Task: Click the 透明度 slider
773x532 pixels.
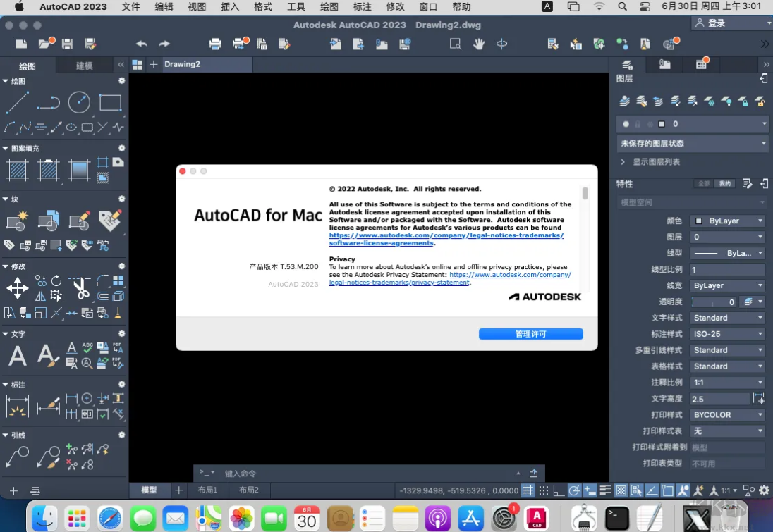Action: 713,302
